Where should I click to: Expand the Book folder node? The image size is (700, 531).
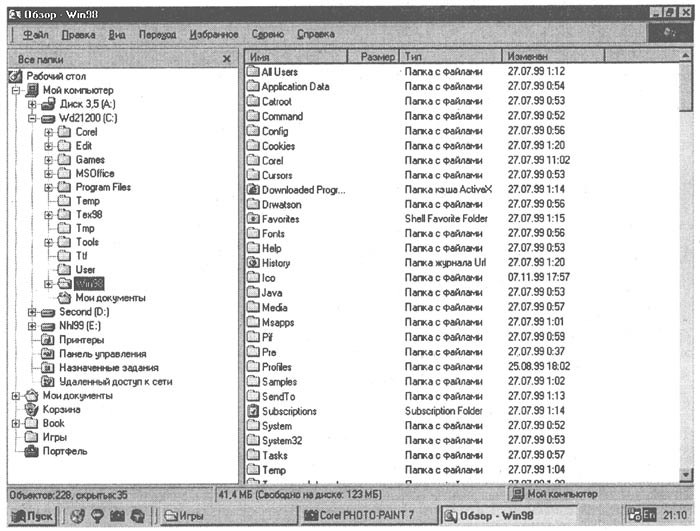16,423
